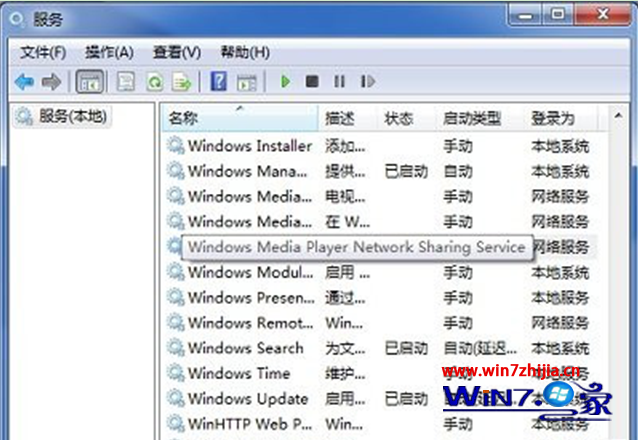Open the Help question mark icon
The image size is (638, 440).
click(x=218, y=81)
